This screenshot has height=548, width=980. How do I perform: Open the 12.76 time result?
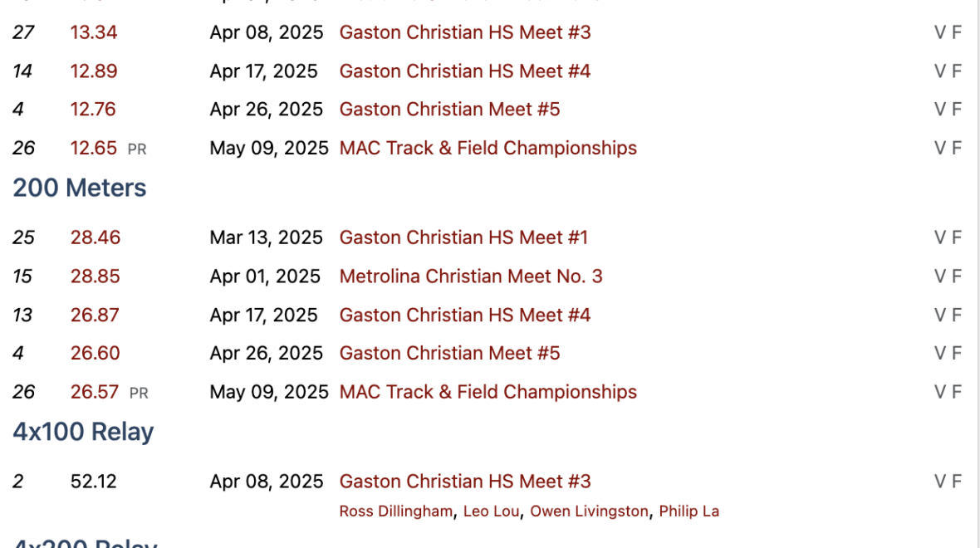pyautogui.click(x=93, y=110)
